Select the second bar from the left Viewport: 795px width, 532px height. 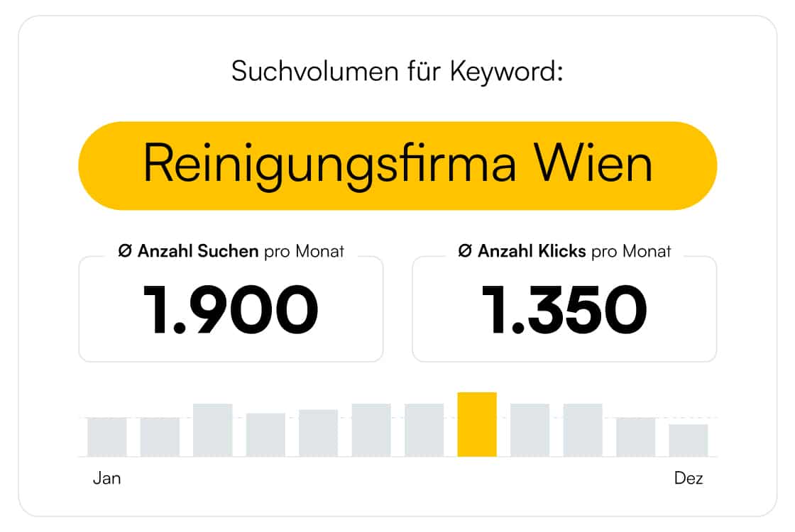(x=160, y=437)
